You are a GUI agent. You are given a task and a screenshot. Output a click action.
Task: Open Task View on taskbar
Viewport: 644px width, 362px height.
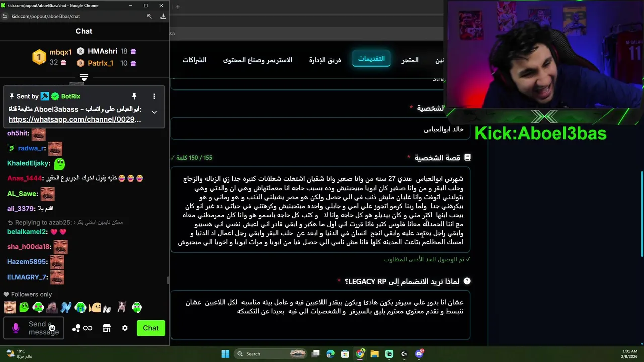tap(316, 354)
